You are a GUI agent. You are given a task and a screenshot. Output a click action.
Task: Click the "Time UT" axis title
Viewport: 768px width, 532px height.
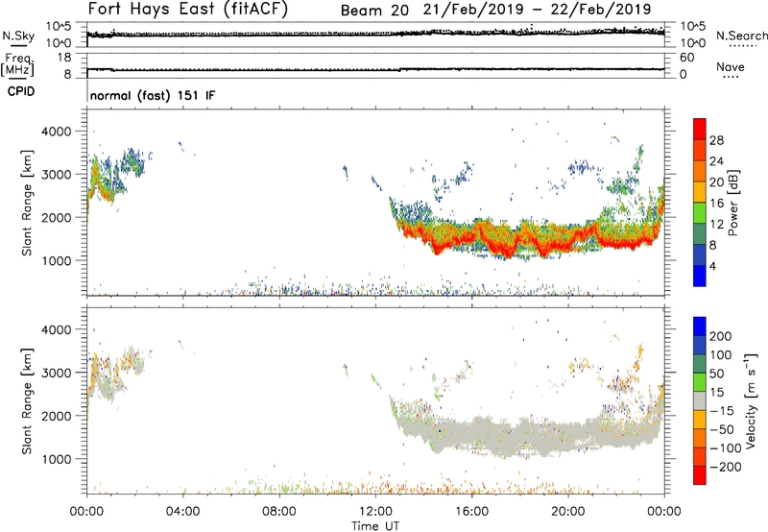tap(375, 526)
